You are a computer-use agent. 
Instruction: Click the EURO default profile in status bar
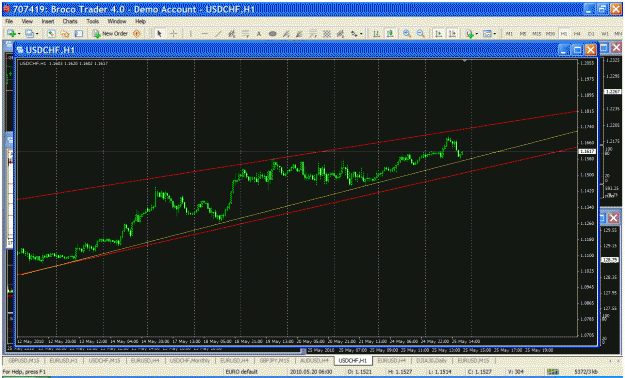coord(242,372)
